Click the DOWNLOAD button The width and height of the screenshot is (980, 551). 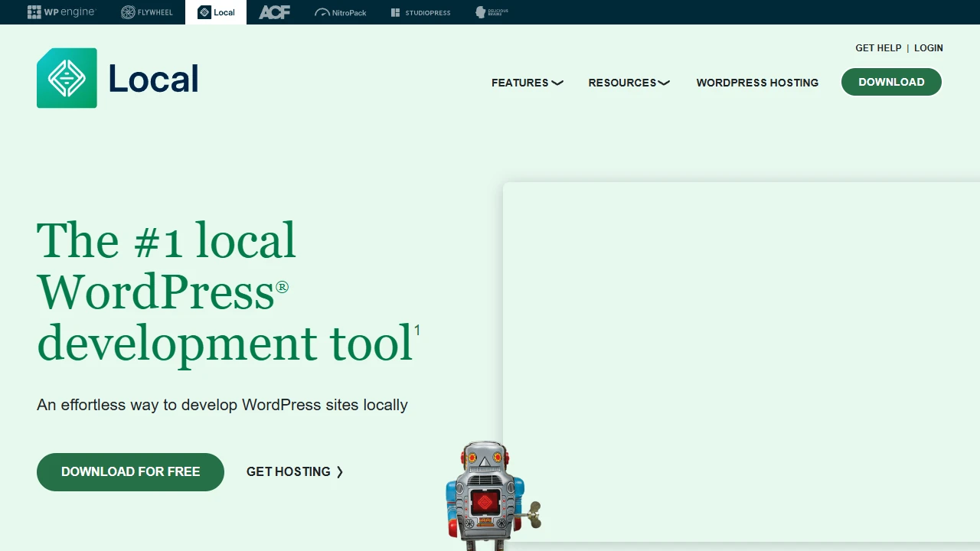point(891,82)
